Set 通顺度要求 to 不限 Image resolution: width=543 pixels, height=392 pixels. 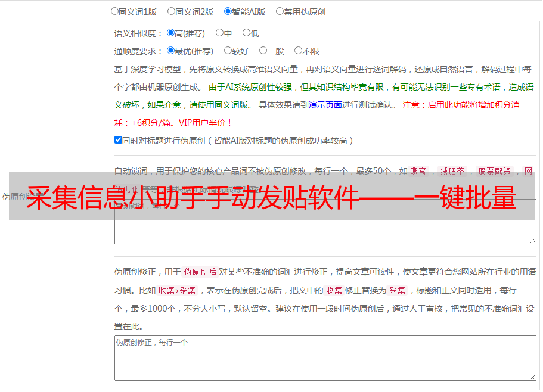point(298,51)
